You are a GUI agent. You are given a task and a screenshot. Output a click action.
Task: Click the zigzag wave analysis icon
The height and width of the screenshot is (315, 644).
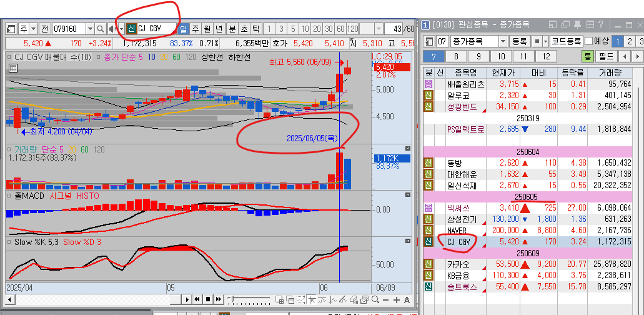coord(332,300)
